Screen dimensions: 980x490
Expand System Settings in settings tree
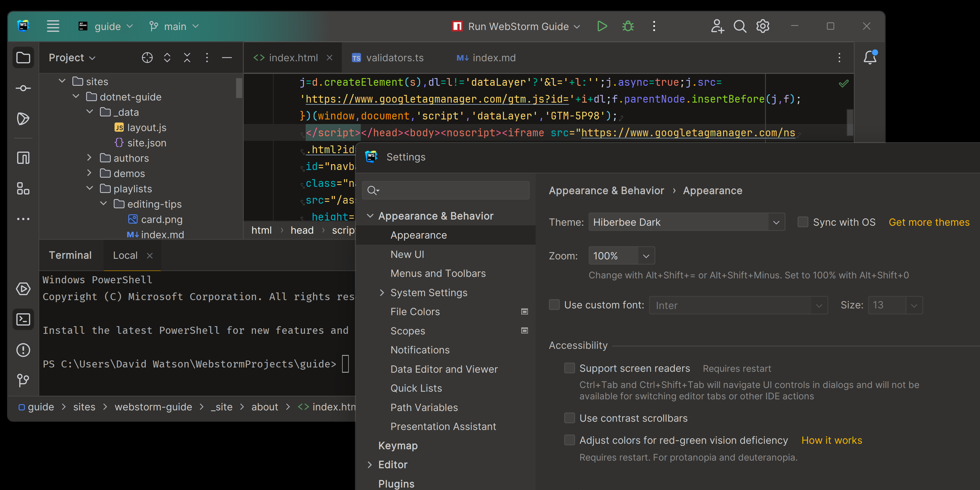point(382,292)
